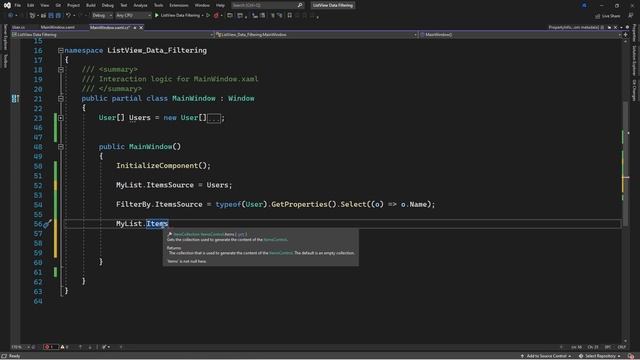Open the File menu
This screenshot has width=640, height=360.
(x=18, y=5)
